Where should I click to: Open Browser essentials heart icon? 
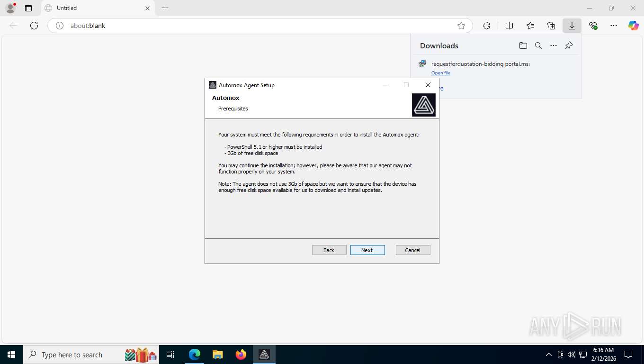point(593,26)
